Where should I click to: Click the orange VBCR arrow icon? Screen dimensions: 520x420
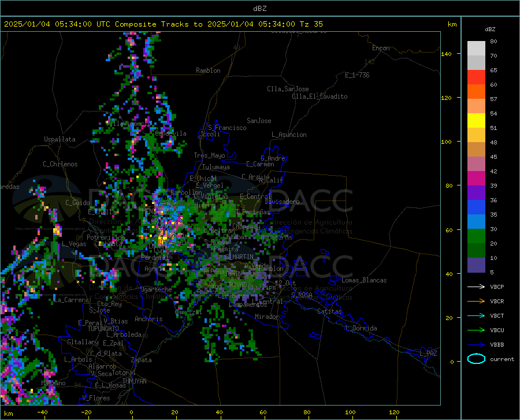point(476,302)
